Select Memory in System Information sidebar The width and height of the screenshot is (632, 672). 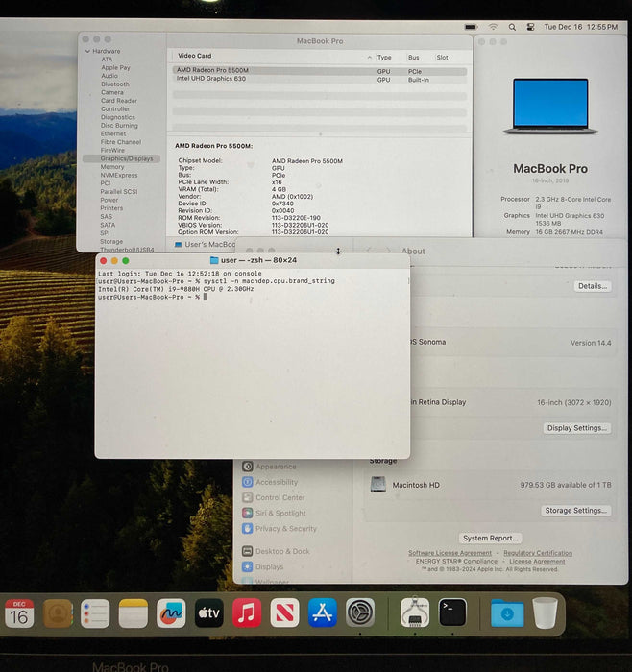coord(112,167)
